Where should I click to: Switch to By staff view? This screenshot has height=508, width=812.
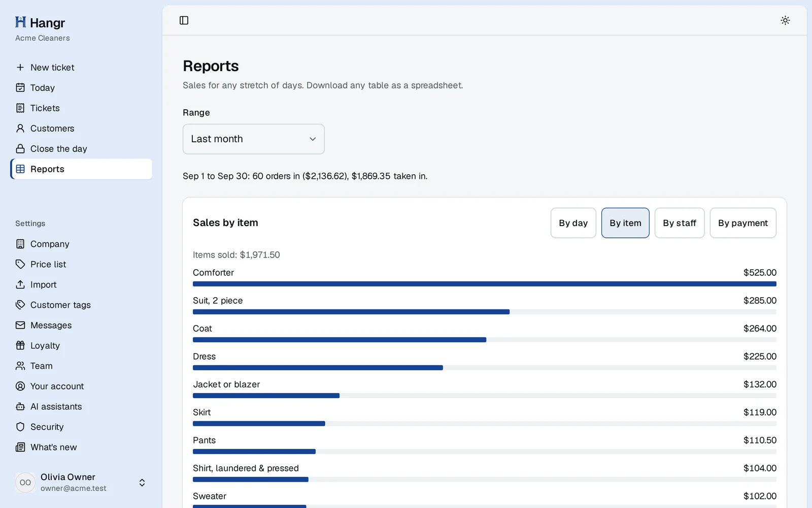680,223
